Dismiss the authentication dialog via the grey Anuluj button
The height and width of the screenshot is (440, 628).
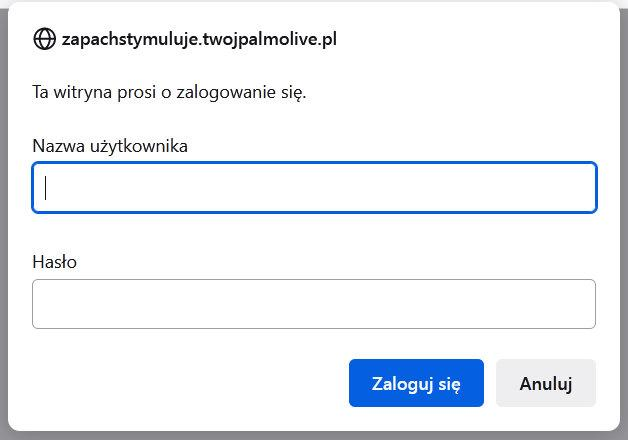point(545,383)
